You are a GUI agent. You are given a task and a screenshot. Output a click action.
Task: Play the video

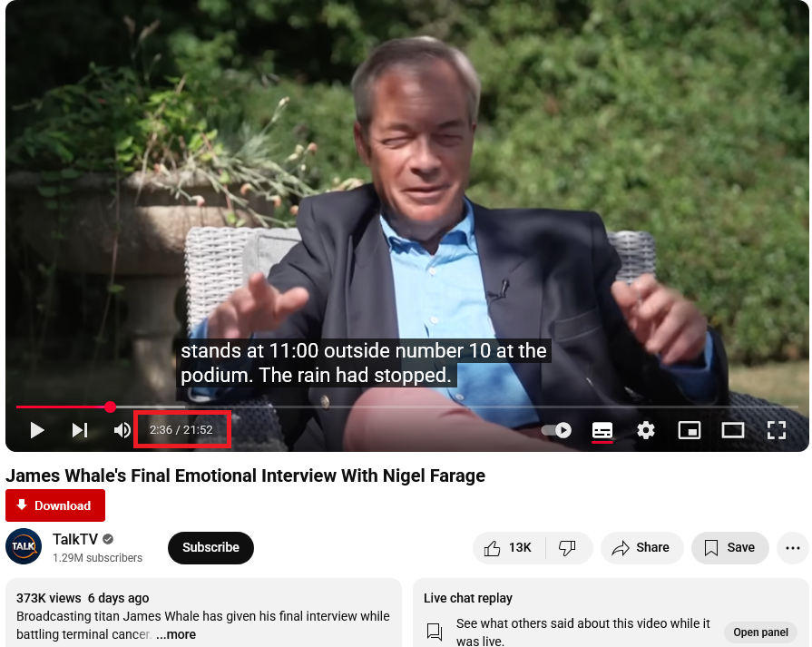(37, 430)
